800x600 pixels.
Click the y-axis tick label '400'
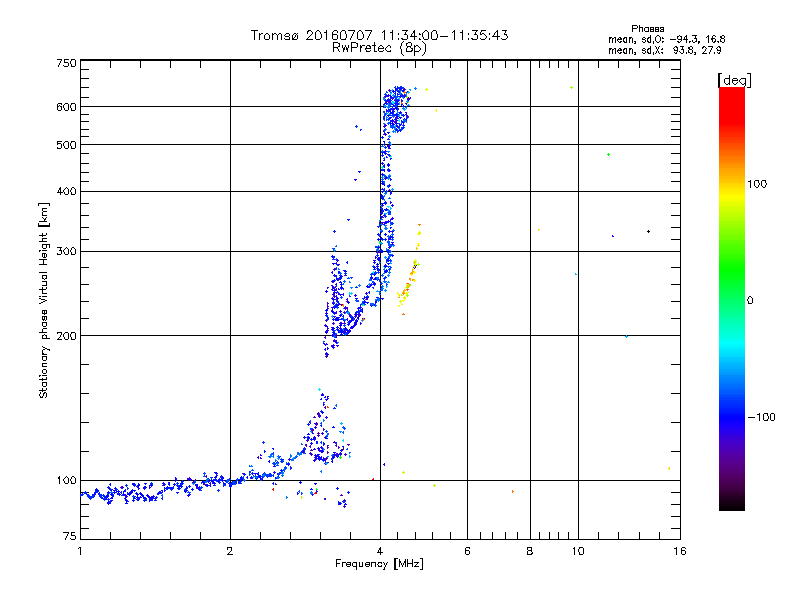66,191
